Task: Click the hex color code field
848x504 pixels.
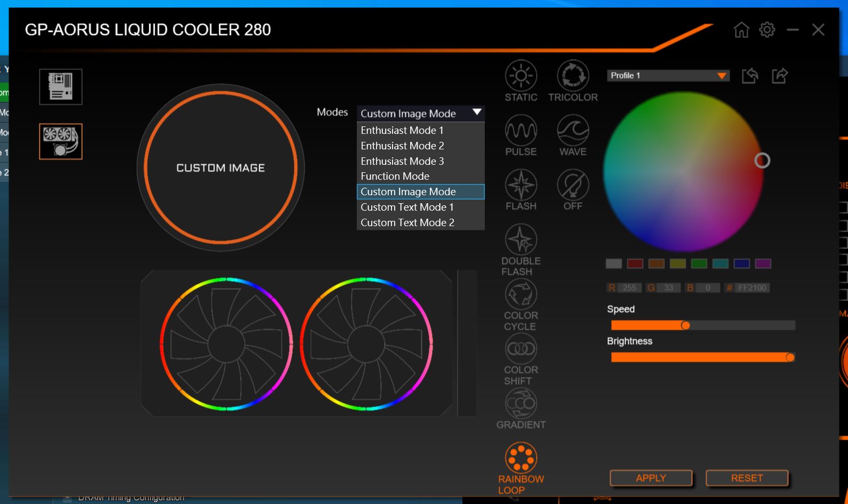Action: coord(752,288)
